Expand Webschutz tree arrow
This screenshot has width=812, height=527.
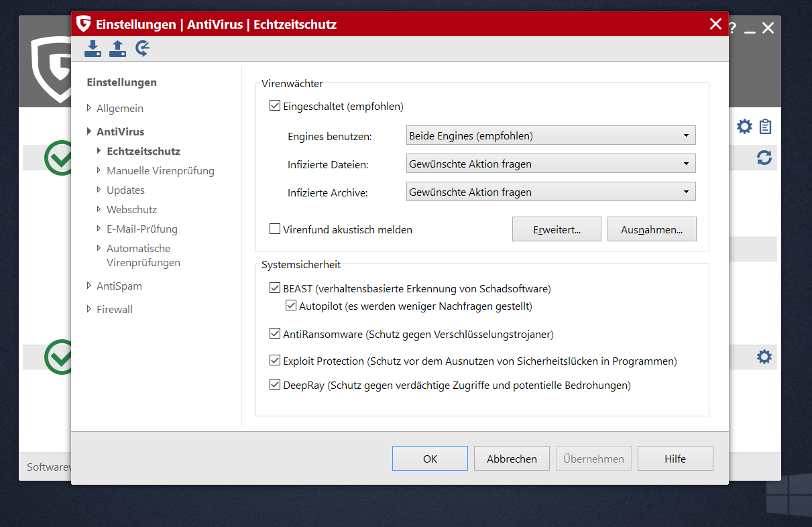[99, 209]
